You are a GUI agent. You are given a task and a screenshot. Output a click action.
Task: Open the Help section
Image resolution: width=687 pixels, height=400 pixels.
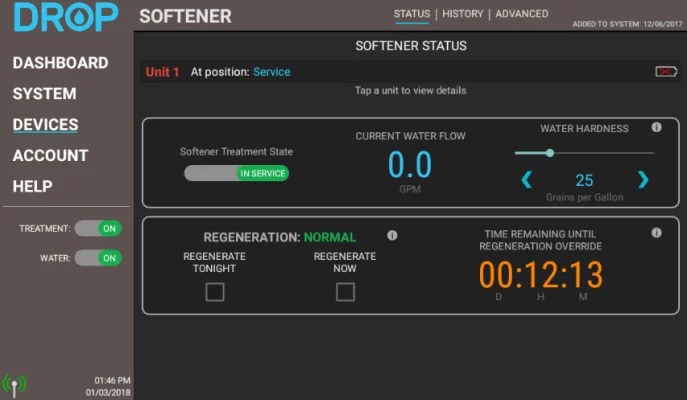pyautogui.click(x=32, y=187)
